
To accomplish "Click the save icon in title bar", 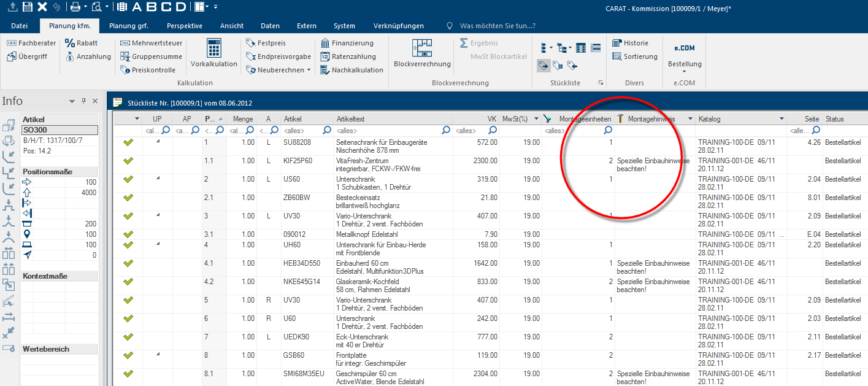I will tap(27, 7).
